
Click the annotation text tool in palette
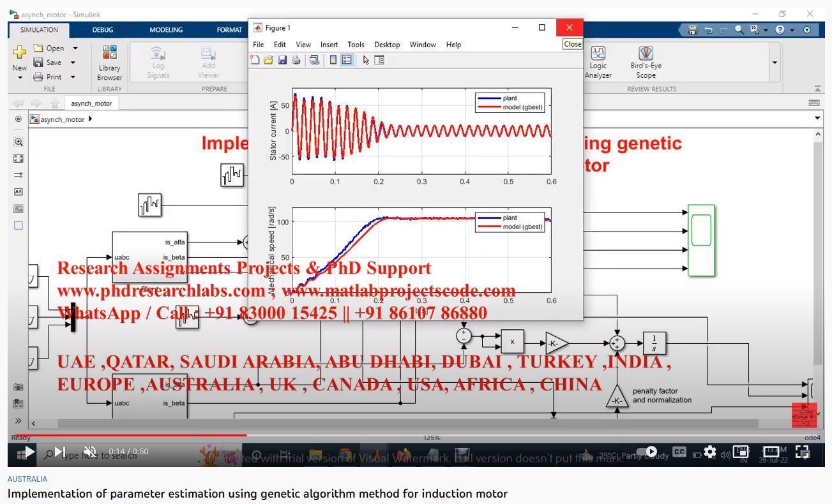[x=18, y=191]
